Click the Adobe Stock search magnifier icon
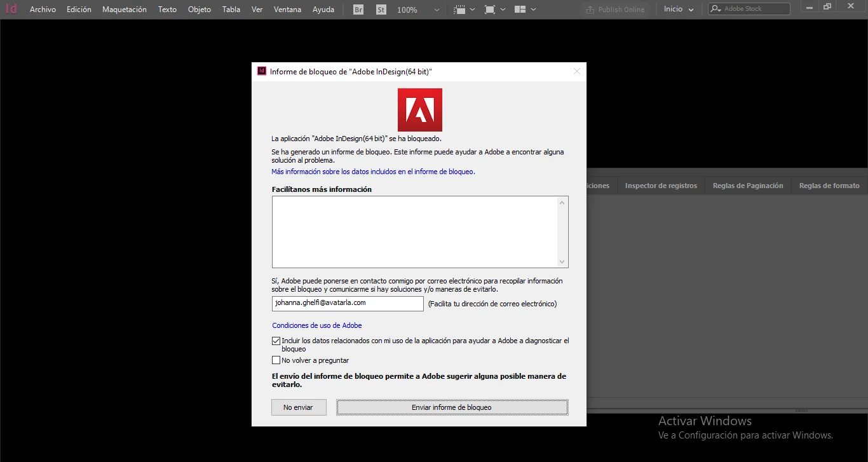Image resolution: width=868 pixels, height=462 pixels. click(716, 9)
